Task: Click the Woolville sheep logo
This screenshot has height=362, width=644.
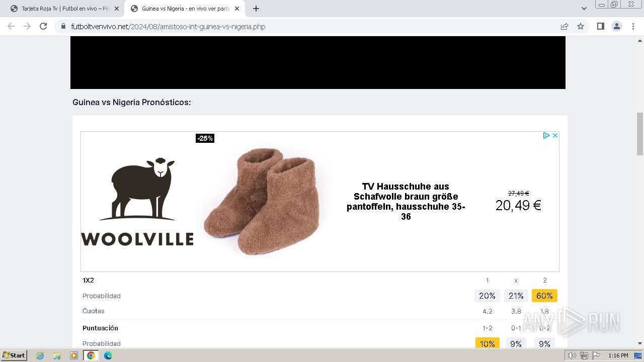Action: tap(137, 202)
